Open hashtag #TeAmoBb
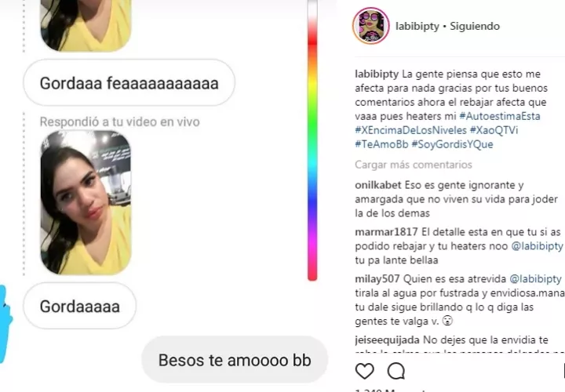The height and width of the screenshot is (392, 565). pyautogui.click(x=381, y=144)
